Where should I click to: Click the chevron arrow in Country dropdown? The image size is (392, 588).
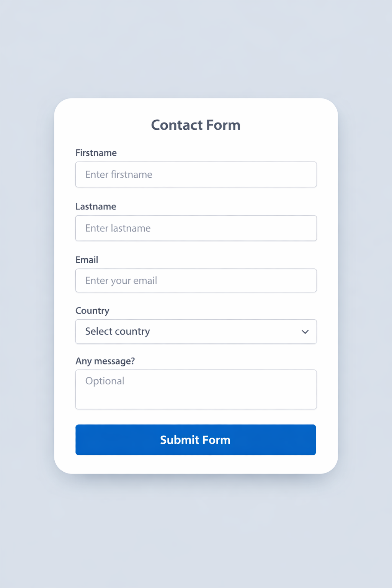pyautogui.click(x=305, y=332)
